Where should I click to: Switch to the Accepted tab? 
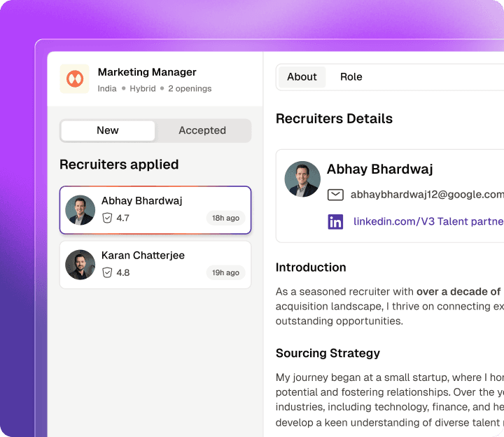coord(202,130)
